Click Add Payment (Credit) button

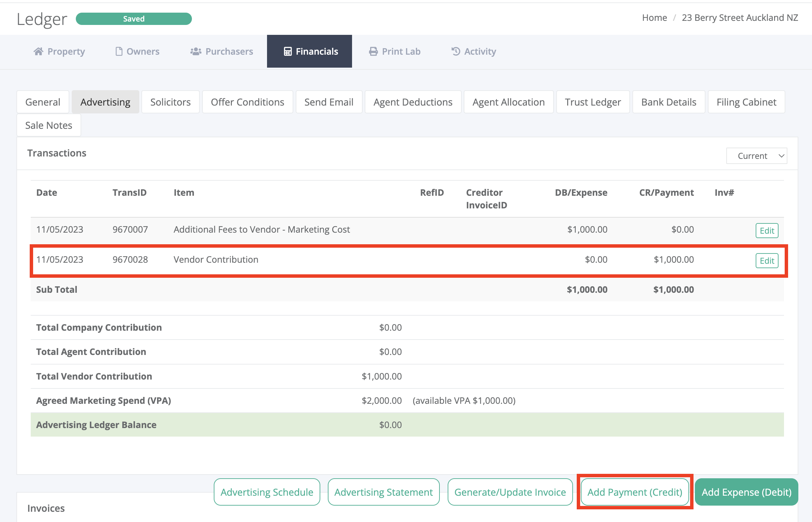tap(634, 492)
